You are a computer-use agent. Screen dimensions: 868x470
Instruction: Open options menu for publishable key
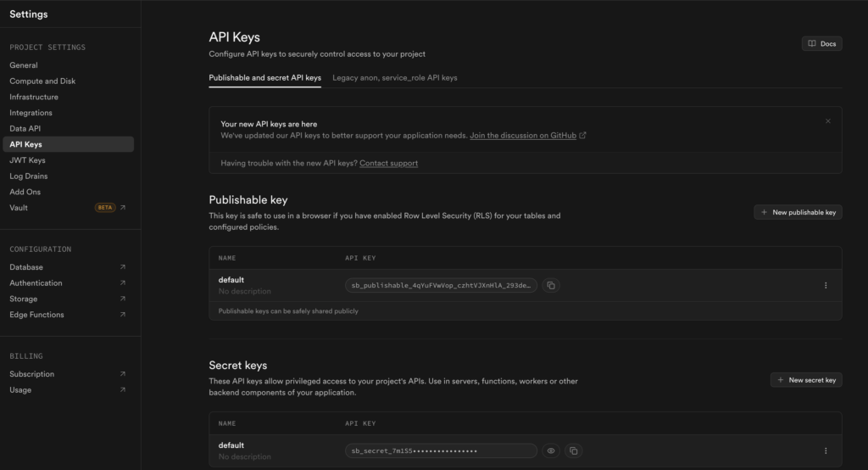(x=826, y=286)
